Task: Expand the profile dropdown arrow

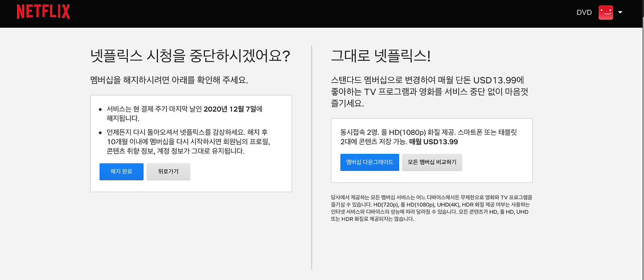Action: [x=620, y=13]
